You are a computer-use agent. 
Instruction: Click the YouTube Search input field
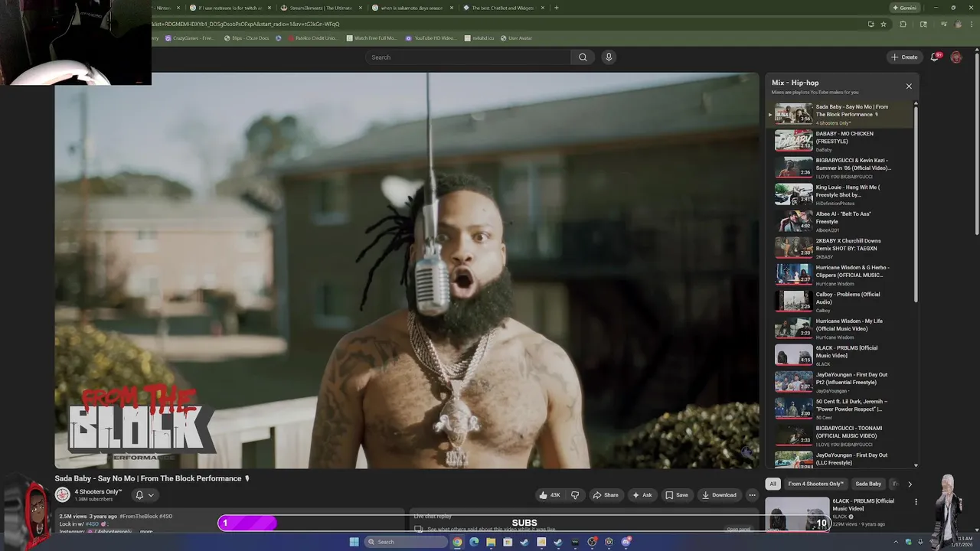point(468,57)
